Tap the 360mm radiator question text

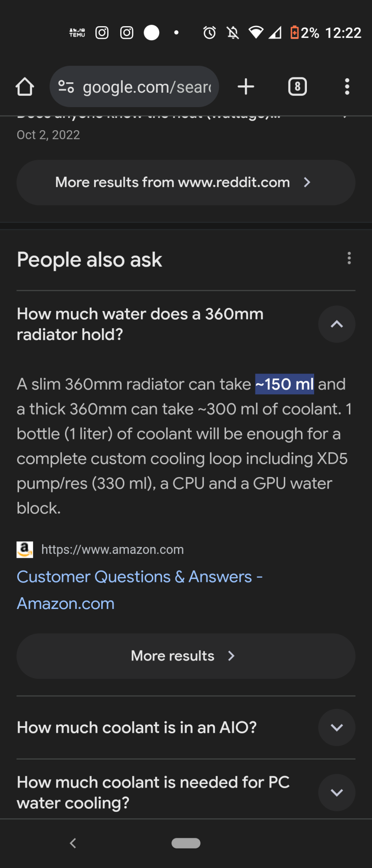140,324
